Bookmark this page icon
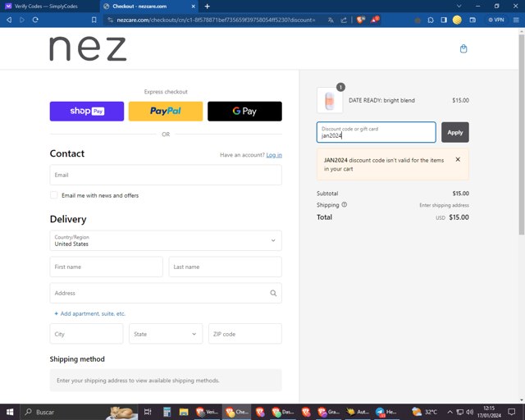The image size is (525, 420). [x=94, y=20]
